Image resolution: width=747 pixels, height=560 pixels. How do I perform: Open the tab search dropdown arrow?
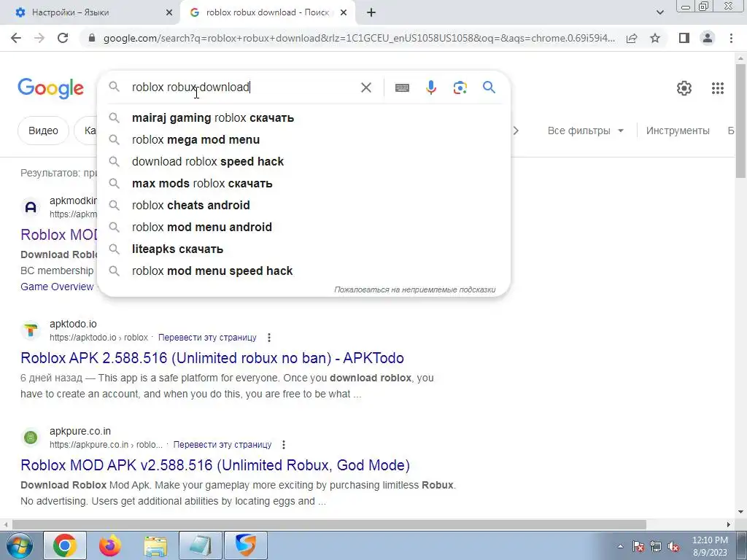click(659, 12)
